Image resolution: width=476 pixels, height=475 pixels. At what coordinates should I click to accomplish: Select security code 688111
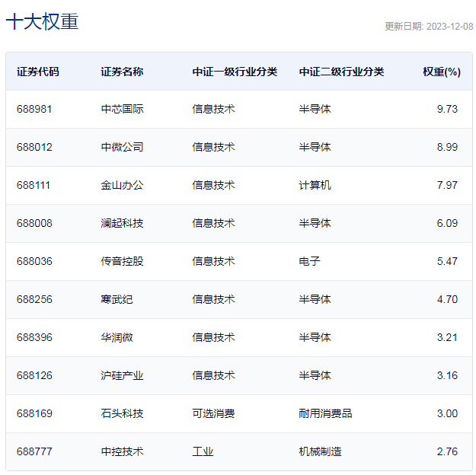tap(34, 185)
